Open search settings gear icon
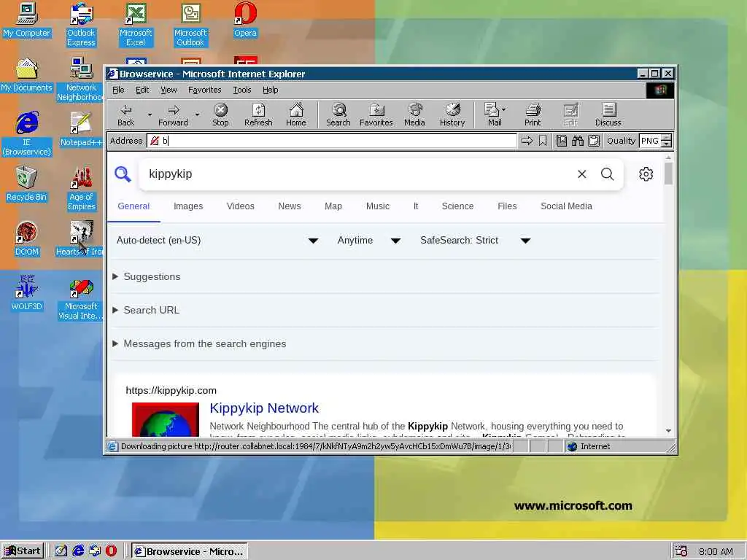This screenshot has width=747, height=560. point(646,174)
